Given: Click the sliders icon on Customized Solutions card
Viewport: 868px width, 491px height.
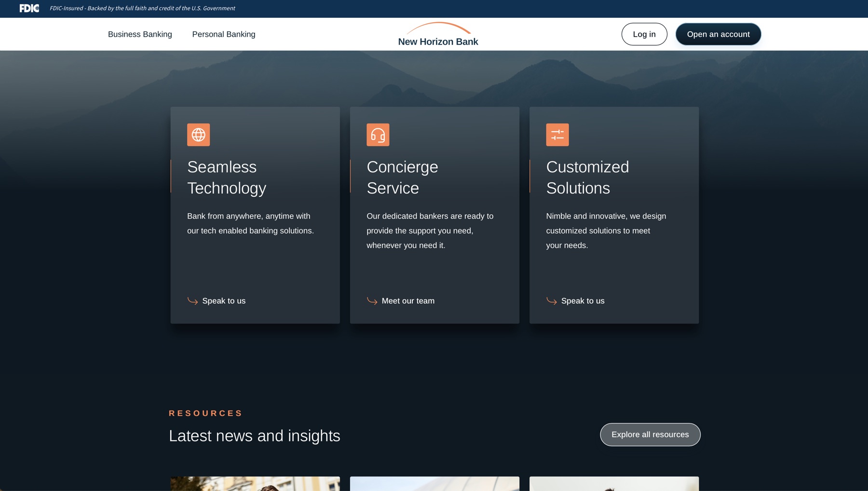Looking at the screenshot, I should click(x=557, y=135).
